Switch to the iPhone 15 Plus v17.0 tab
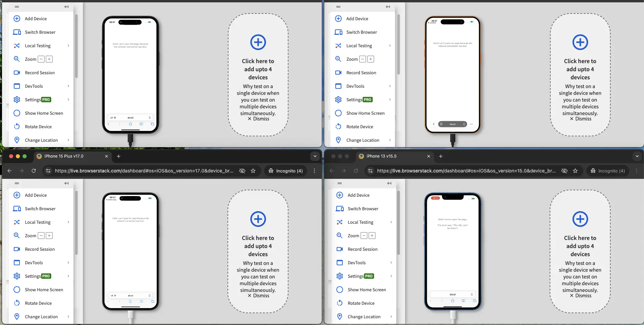This screenshot has width=644, height=325. [x=71, y=156]
